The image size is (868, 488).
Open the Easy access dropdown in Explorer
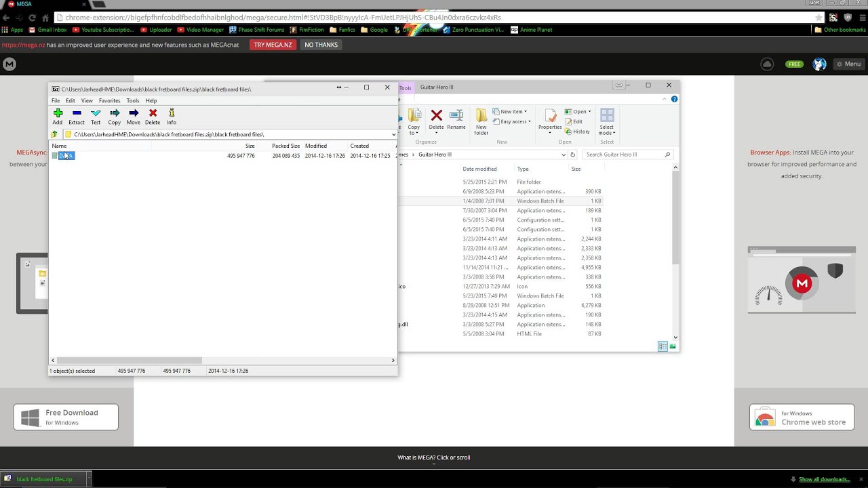pos(513,122)
